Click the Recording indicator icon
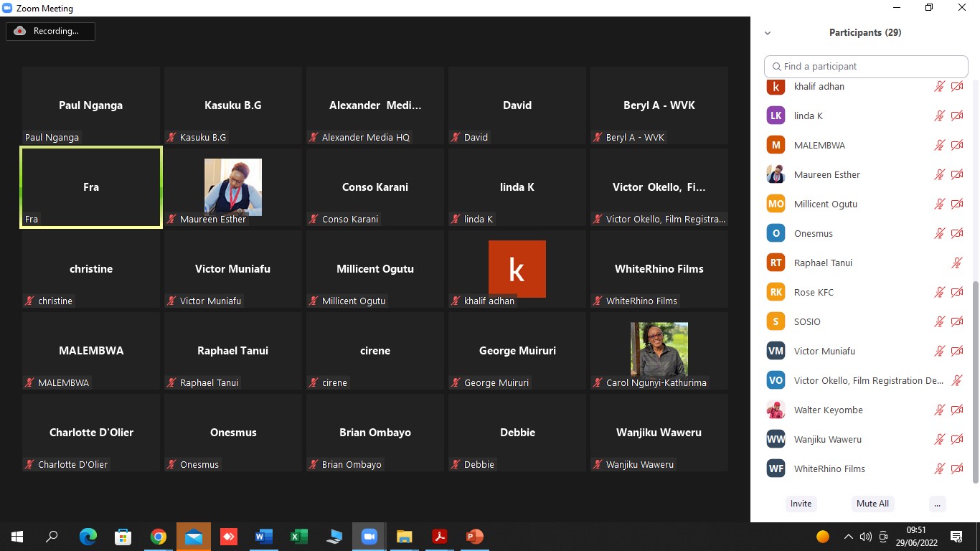Image resolution: width=980 pixels, height=551 pixels. point(20,31)
